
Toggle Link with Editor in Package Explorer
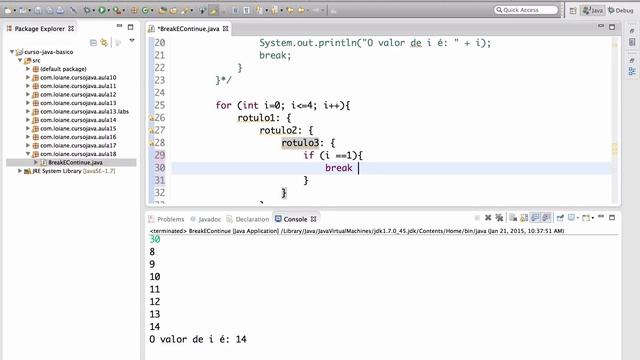104,42
